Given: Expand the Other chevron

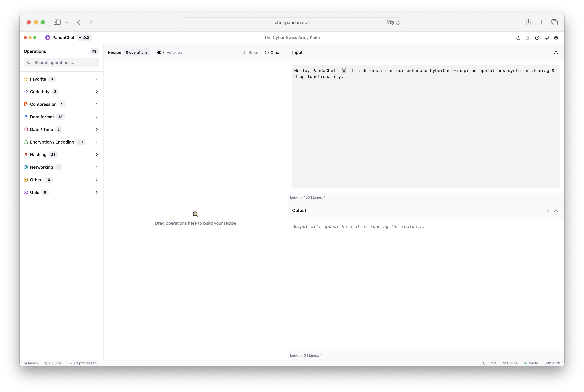Looking at the screenshot, I should click(97, 180).
